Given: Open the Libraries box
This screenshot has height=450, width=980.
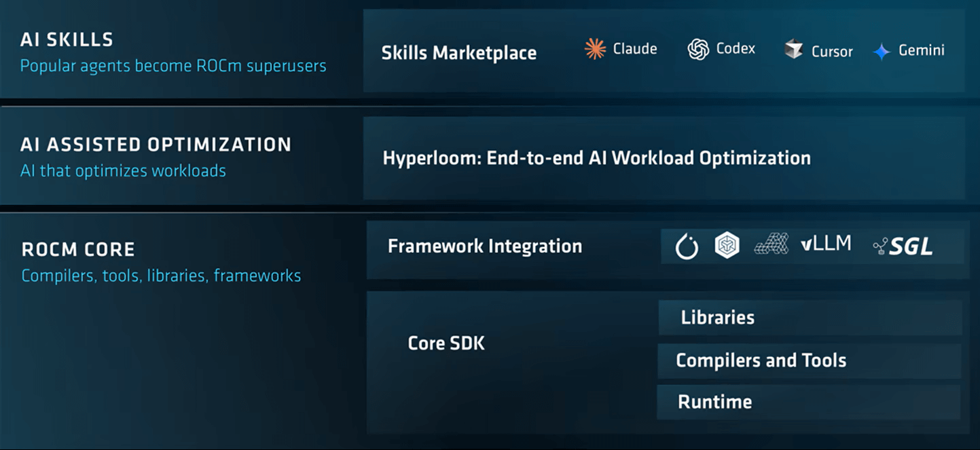Looking at the screenshot, I should 810,318.
